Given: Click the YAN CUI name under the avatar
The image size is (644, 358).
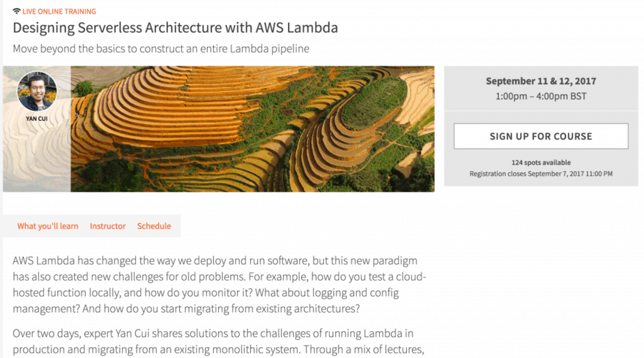Looking at the screenshot, I should 37,119.
